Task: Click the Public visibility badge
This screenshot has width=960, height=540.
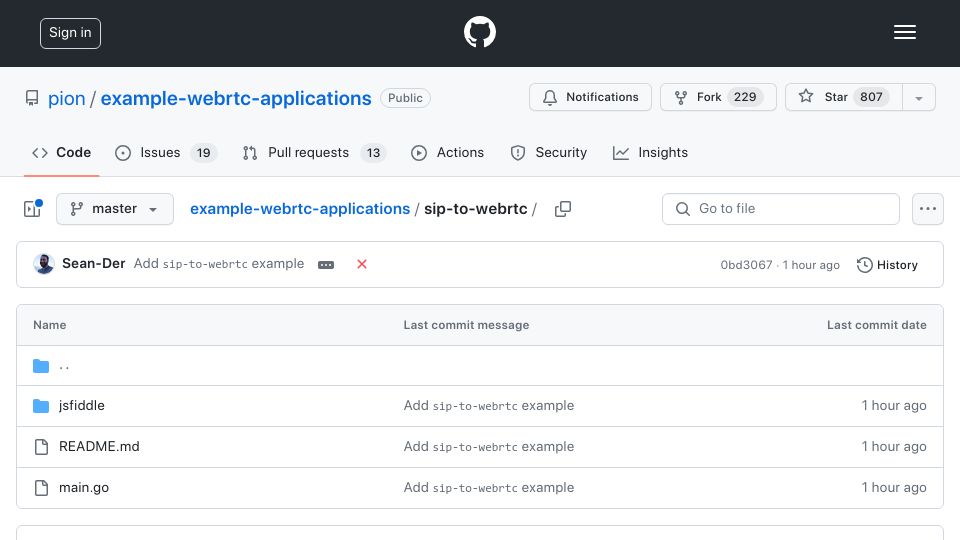Action: [405, 98]
